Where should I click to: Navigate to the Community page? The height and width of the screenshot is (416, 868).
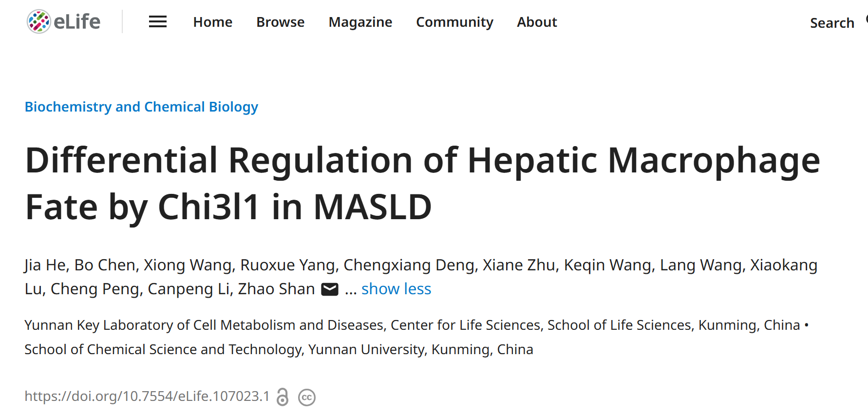[454, 22]
